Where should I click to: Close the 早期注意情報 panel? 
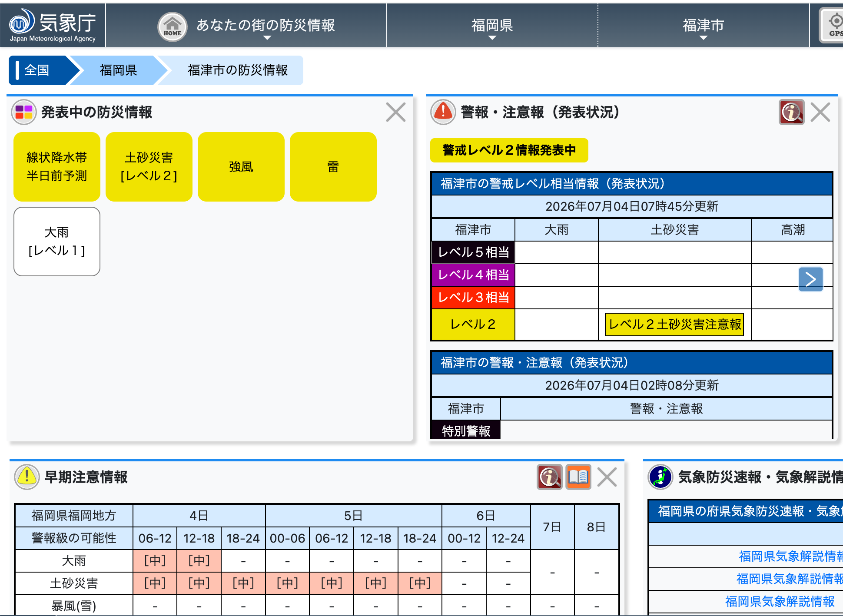tap(607, 477)
